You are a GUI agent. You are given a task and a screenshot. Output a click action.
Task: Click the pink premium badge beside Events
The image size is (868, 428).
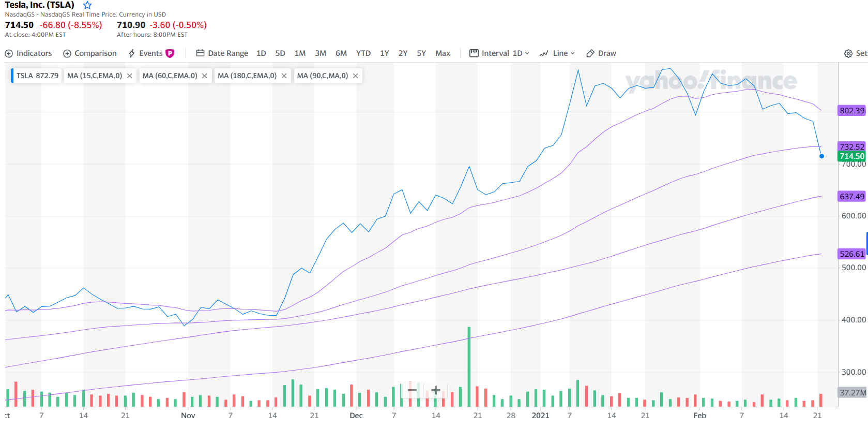click(170, 53)
